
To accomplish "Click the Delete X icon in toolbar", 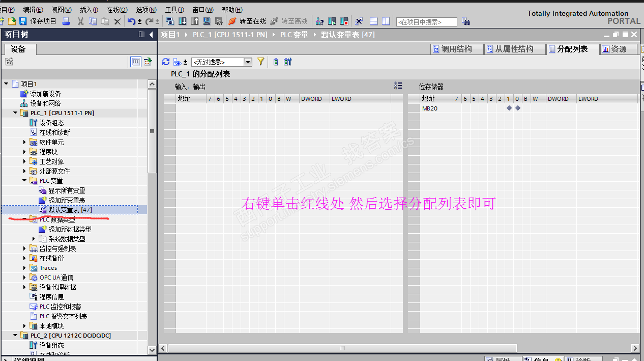I will pos(118,21).
